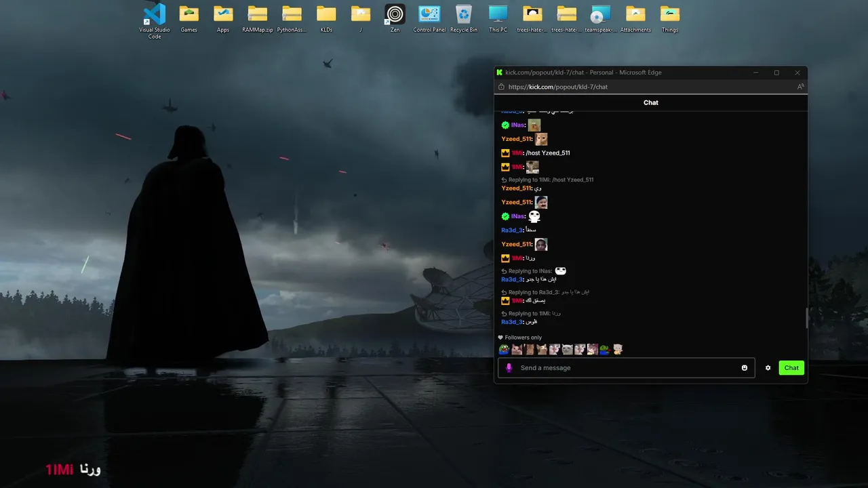This screenshot has height=488, width=868.
Task: Open the Apps desktop folder
Action: click(x=223, y=19)
